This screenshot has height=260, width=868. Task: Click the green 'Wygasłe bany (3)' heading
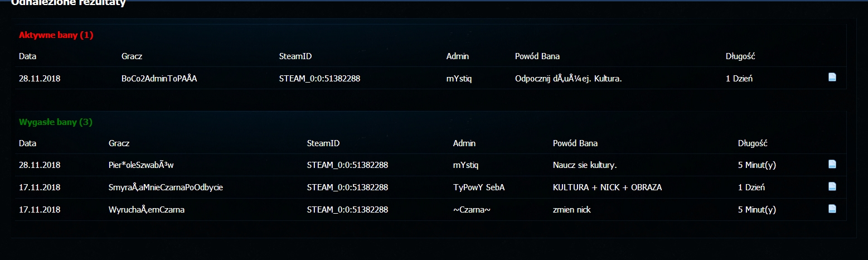tap(55, 122)
